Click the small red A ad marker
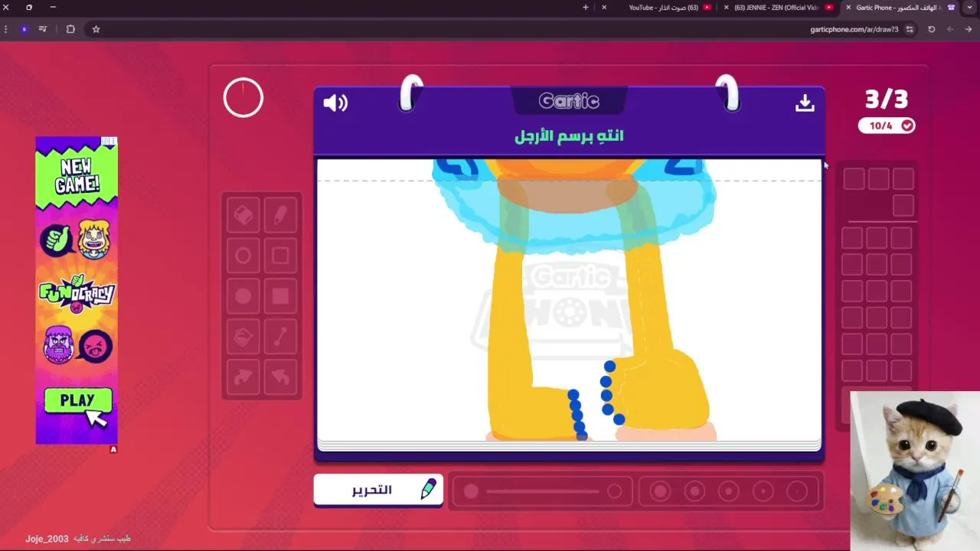This screenshot has height=551, width=980. coord(113,450)
